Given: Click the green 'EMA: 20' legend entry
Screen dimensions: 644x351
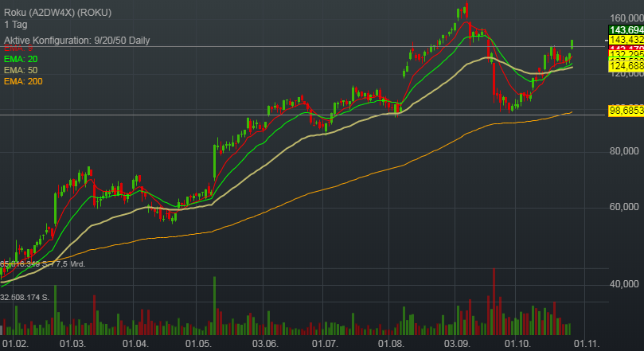Looking at the screenshot, I should [21, 59].
